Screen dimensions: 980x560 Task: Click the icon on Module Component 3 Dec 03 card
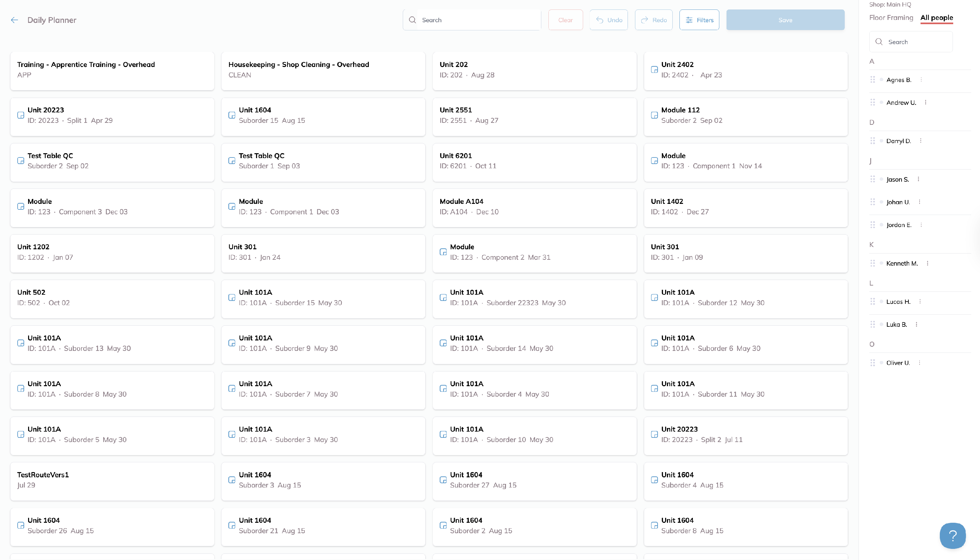pyautogui.click(x=21, y=206)
